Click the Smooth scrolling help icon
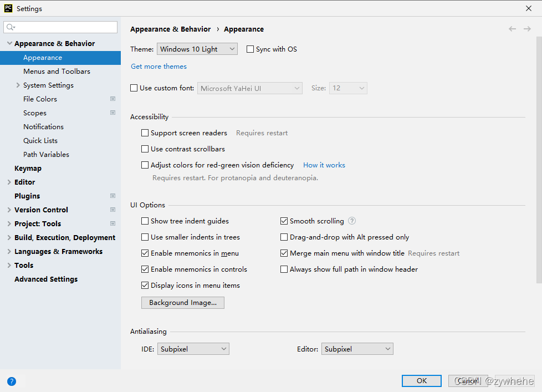Screen dimensions: 542x392 coord(351,221)
